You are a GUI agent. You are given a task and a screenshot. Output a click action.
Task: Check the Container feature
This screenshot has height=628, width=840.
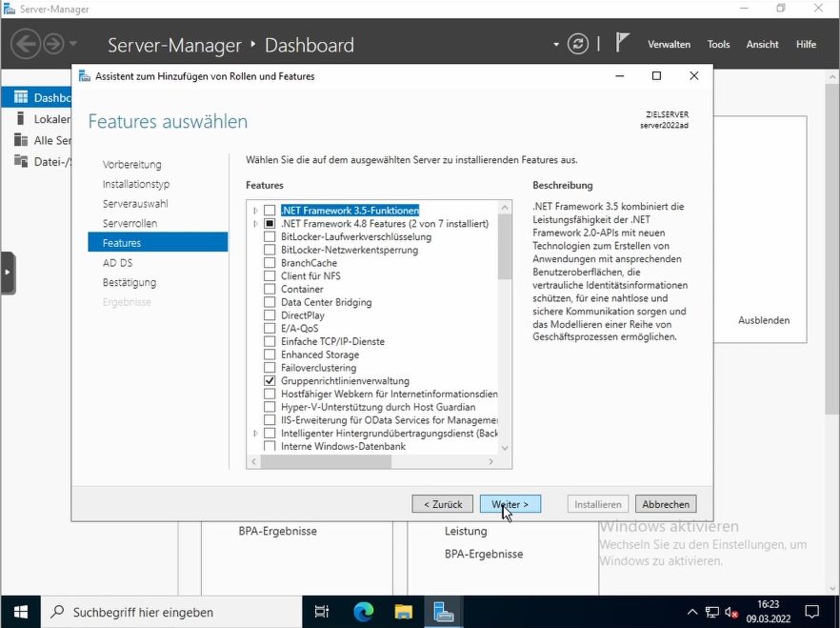(270, 290)
